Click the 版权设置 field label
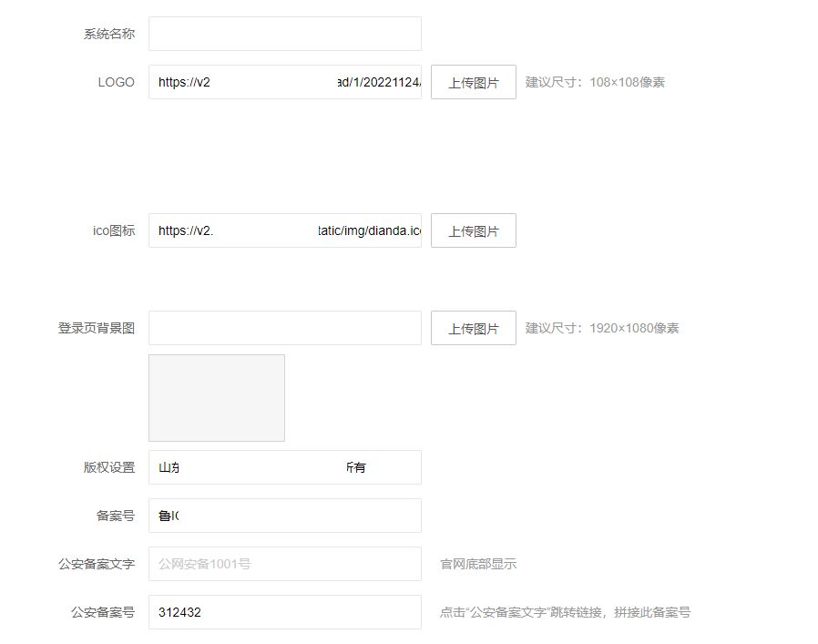The height and width of the screenshot is (644, 818). pyautogui.click(x=109, y=467)
